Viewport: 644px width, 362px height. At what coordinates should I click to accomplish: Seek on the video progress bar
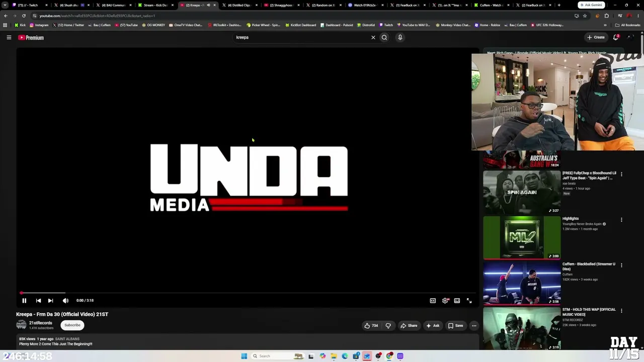click(x=248, y=293)
